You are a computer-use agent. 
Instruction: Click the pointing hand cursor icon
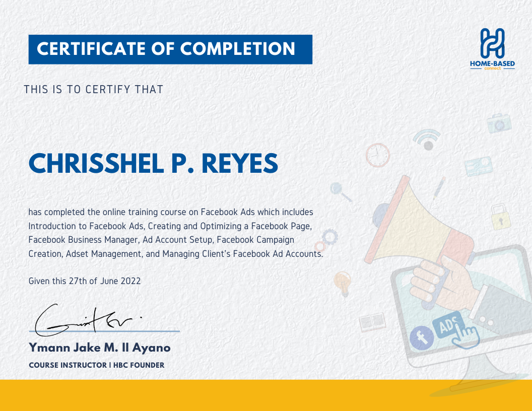click(466, 336)
